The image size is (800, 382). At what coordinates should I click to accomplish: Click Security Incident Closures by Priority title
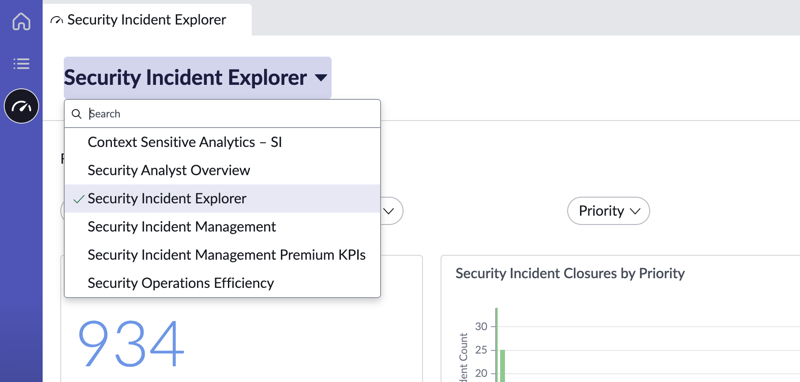tap(570, 273)
